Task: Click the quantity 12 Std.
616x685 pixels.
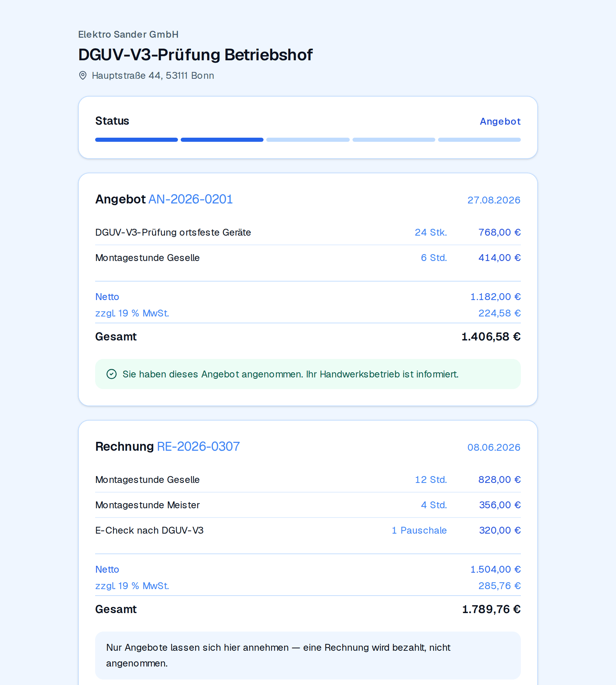Action: tap(431, 480)
